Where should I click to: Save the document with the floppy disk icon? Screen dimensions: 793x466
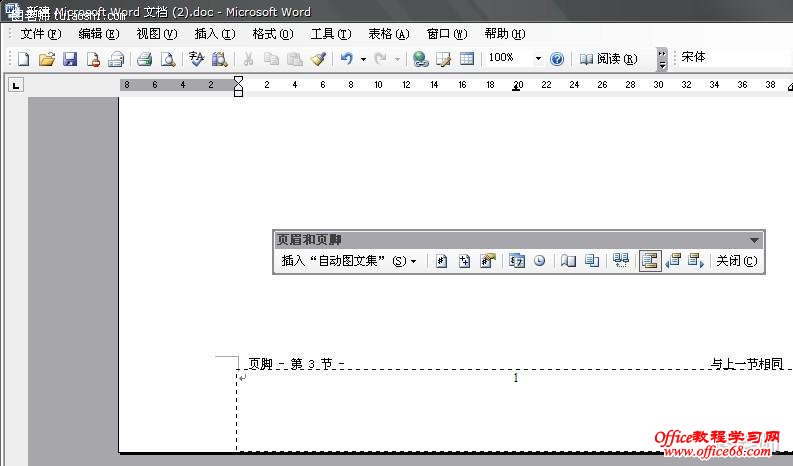(x=70, y=59)
